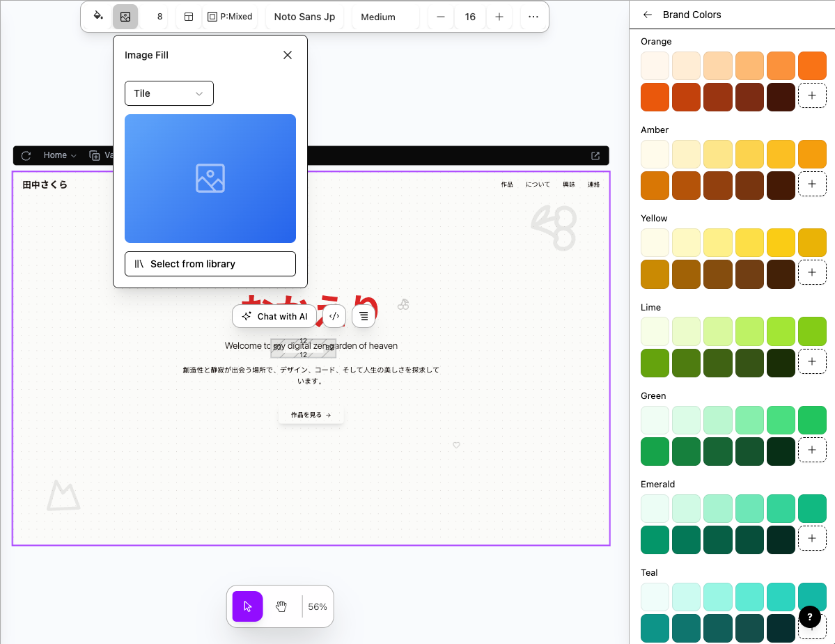Open the 作品 navigation item
The height and width of the screenshot is (644, 835).
click(507, 184)
